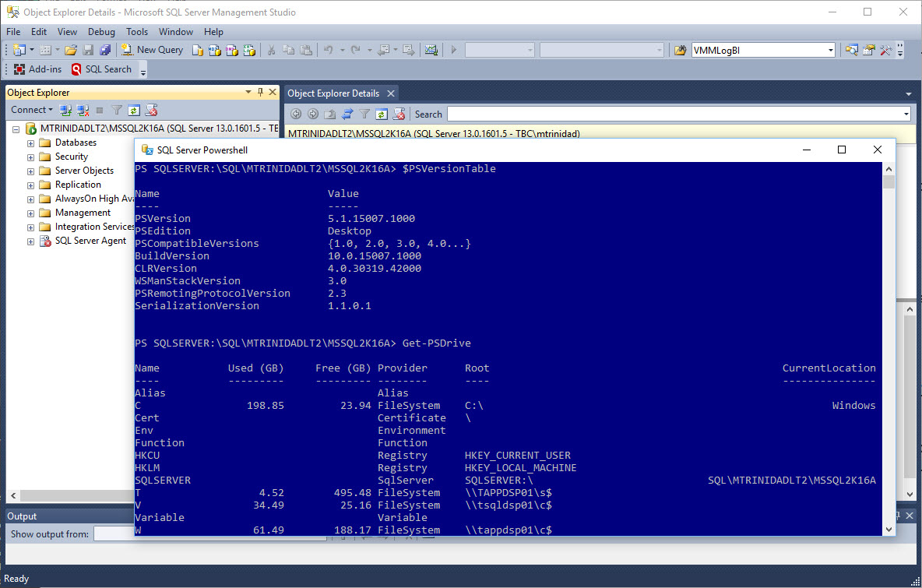
Task: Click Refresh icon in Object Explorer Details
Action: point(382,114)
